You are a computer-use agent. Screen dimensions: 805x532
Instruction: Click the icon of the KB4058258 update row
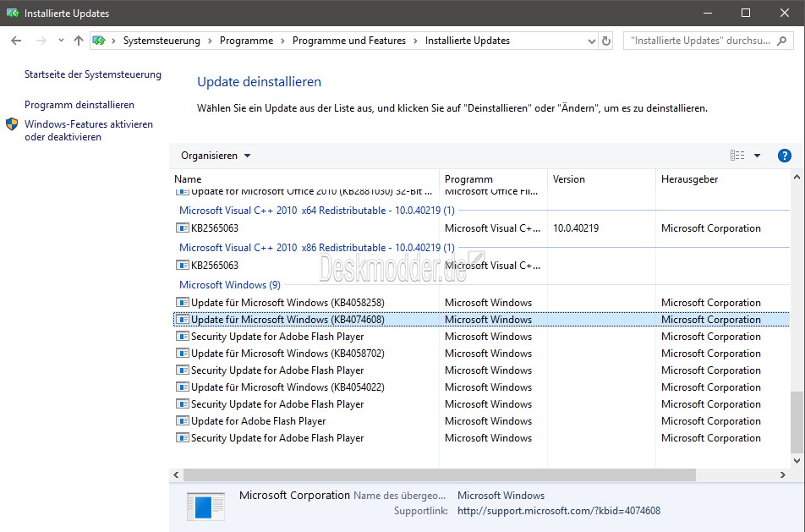183,303
